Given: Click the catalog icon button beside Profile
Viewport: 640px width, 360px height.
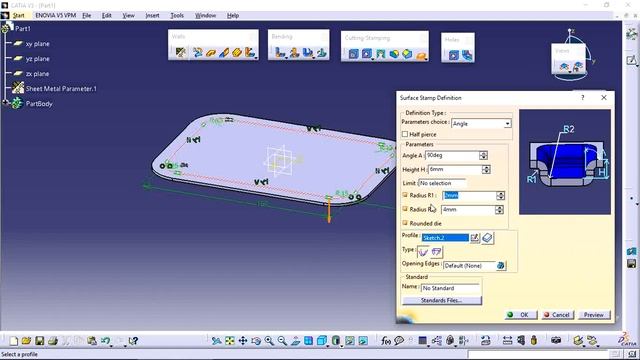Looking at the screenshot, I should tap(487, 238).
